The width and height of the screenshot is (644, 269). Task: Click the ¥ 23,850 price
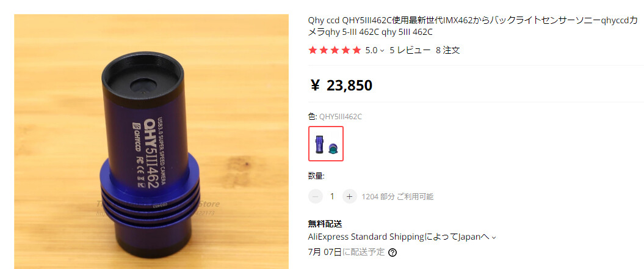(341, 85)
